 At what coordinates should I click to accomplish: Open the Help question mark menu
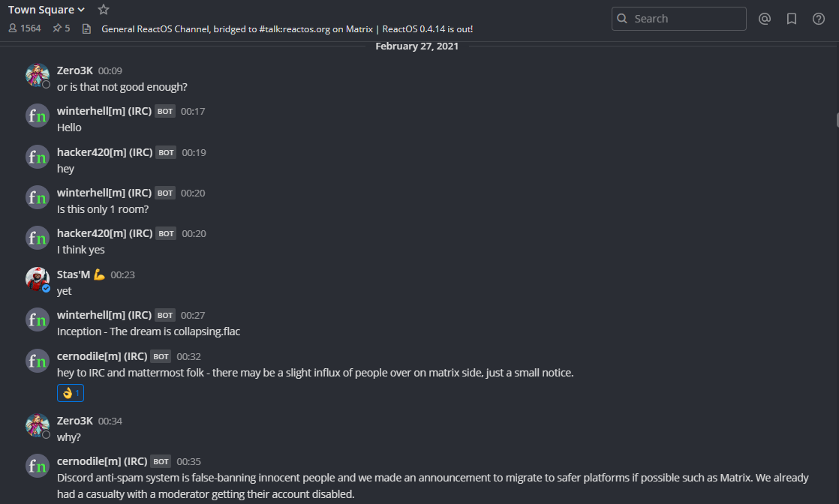point(819,19)
